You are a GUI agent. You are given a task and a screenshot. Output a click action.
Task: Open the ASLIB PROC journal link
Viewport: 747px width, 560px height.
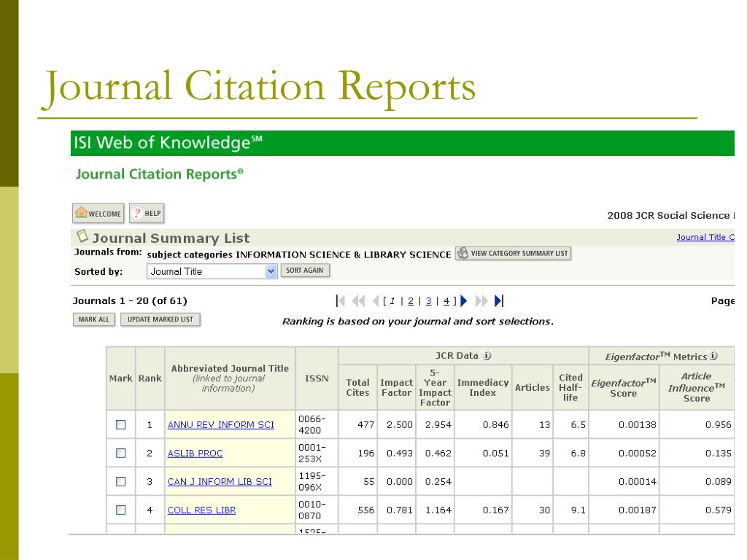(195, 454)
